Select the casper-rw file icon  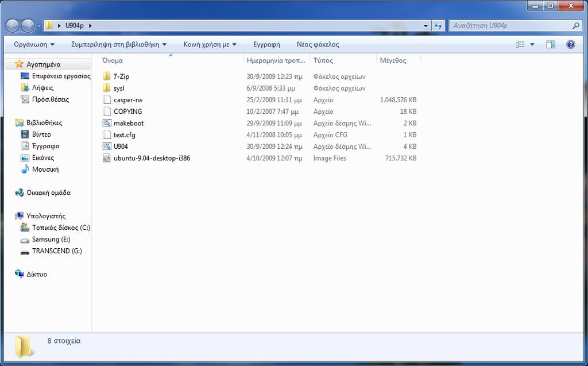click(107, 100)
